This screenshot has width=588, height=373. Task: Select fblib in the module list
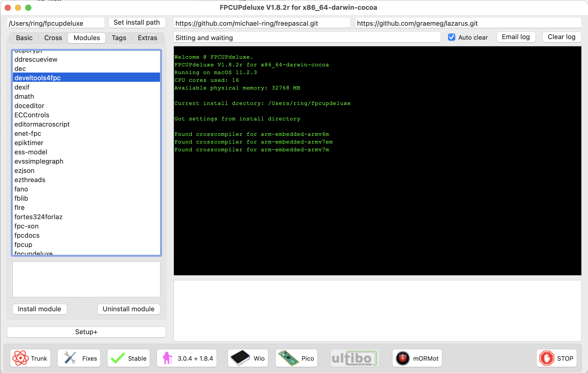[86, 198]
